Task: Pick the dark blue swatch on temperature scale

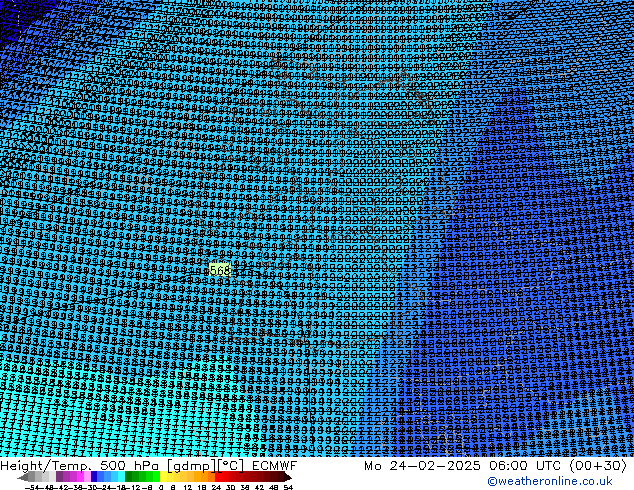Action: (x=94, y=477)
